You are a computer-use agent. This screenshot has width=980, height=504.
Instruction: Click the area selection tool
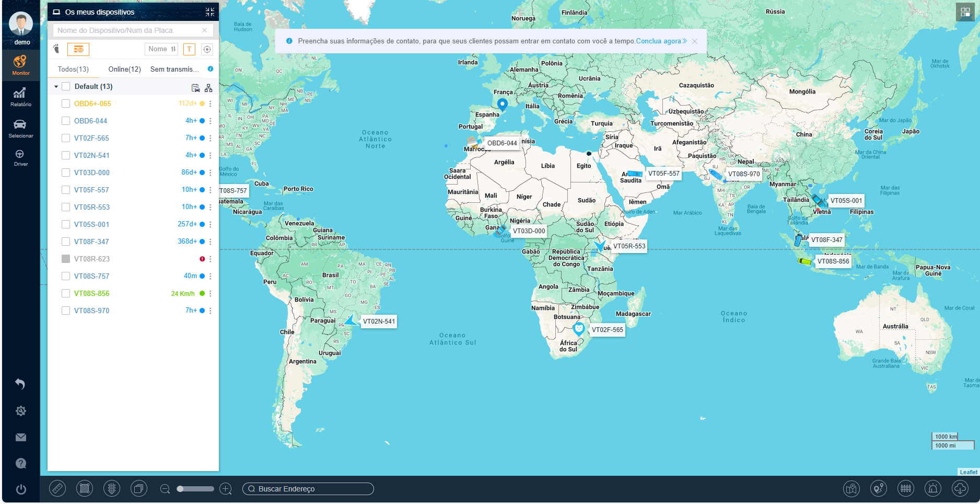(x=85, y=489)
